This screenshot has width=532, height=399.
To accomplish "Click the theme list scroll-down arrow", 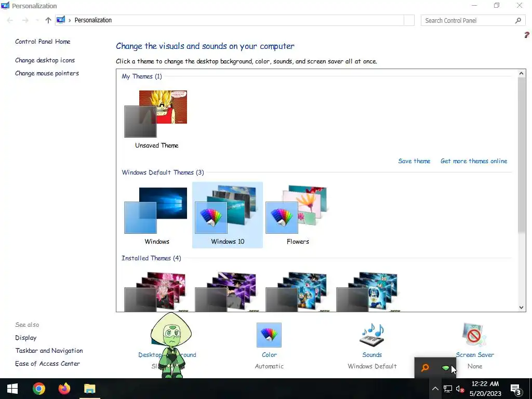I will pyautogui.click(x=521, y=308).
